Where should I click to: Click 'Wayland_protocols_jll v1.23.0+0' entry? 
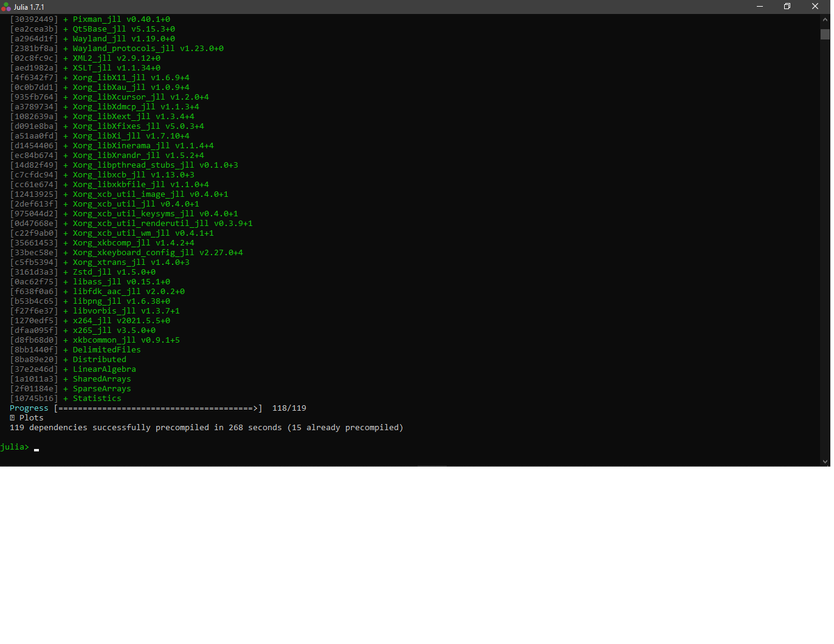point(148,49)
